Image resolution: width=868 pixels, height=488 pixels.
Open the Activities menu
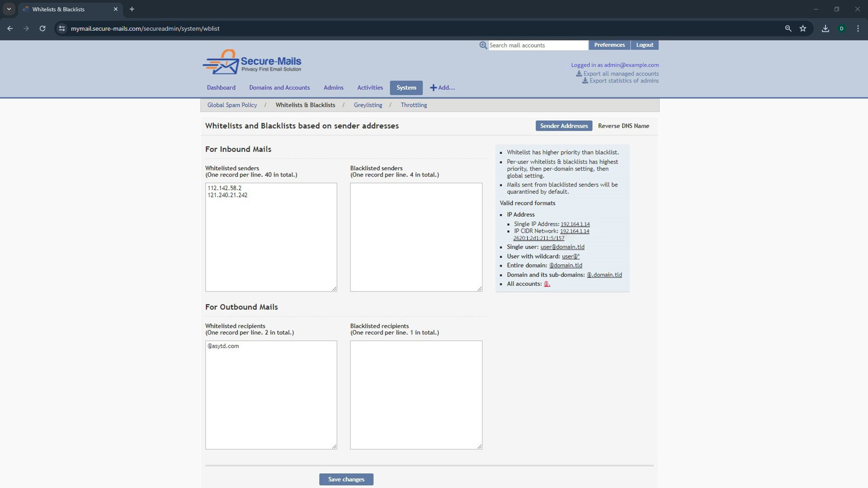pos(370,88)
